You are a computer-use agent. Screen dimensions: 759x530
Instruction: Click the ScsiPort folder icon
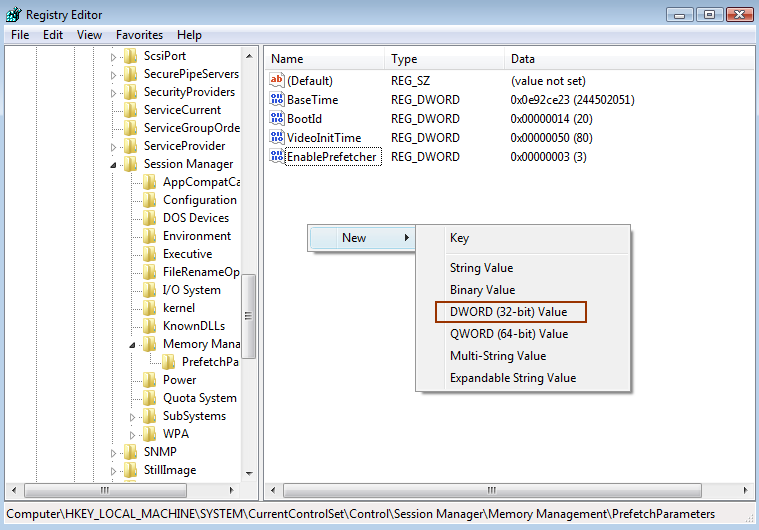(130, 56)
